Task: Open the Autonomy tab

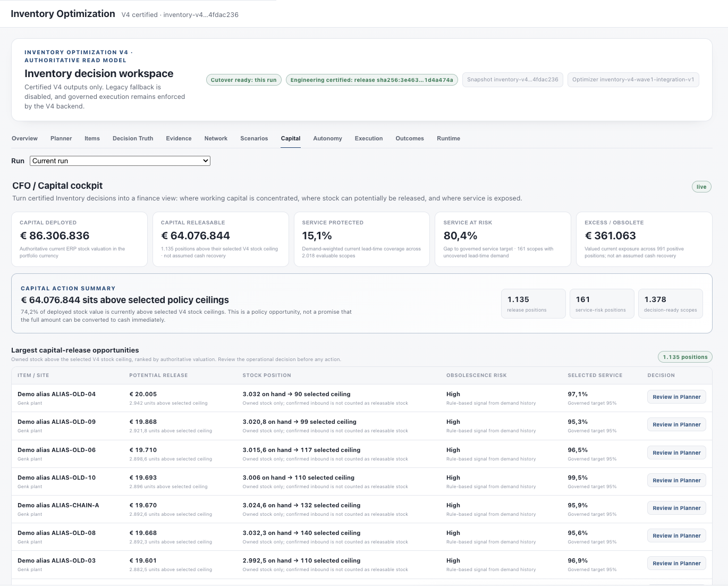Action: [x=327, y=138]
